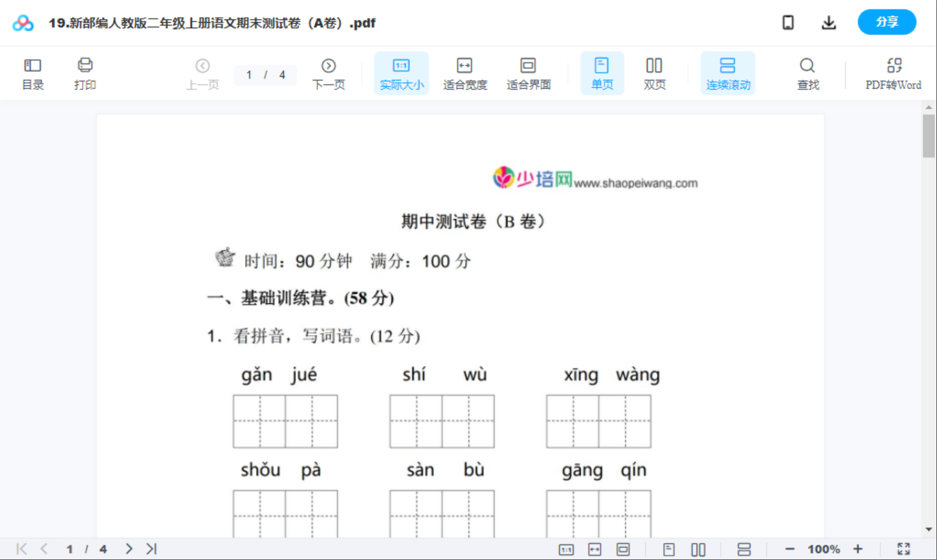Viewport: 937px width, 560px height.
Task: Enable 双页 two-page view mode
Action: [x=654, y=73]
